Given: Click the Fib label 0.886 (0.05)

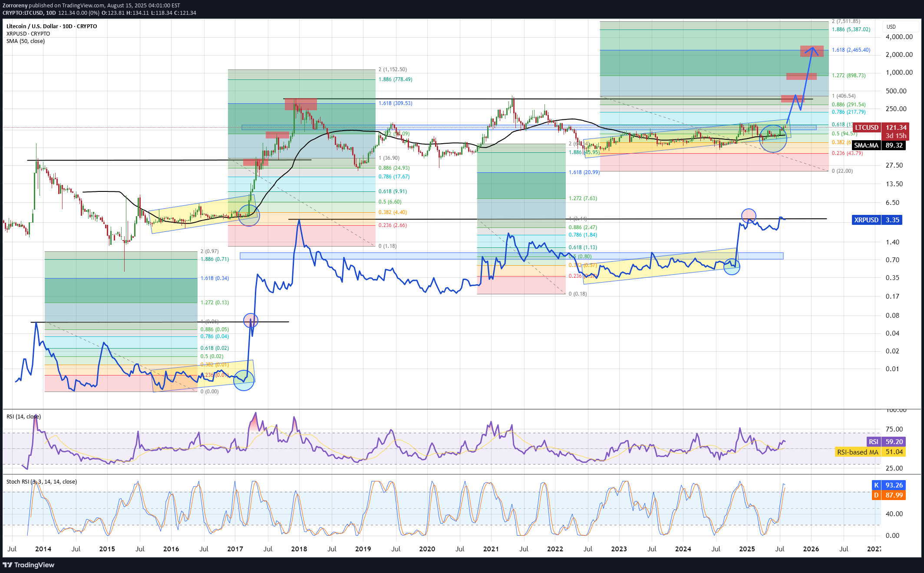Looking at the screenshot, I should point(215,329).
